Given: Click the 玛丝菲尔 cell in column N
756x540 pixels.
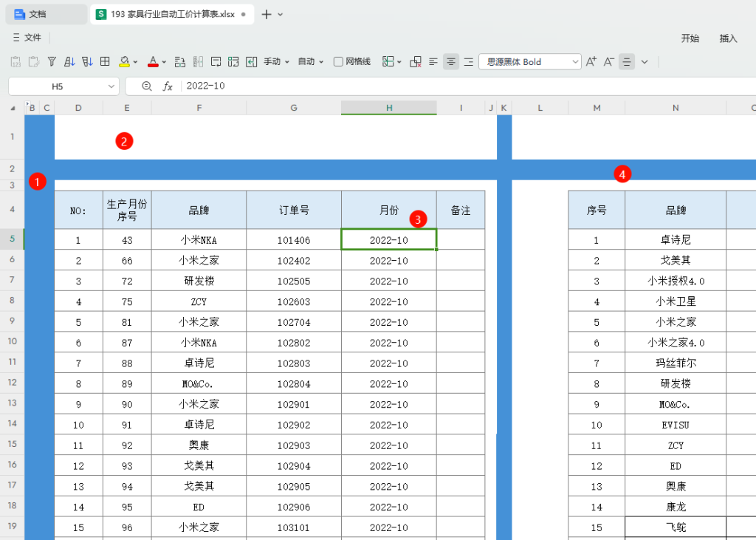Looking at the screenshot, I should pos(676,363).
